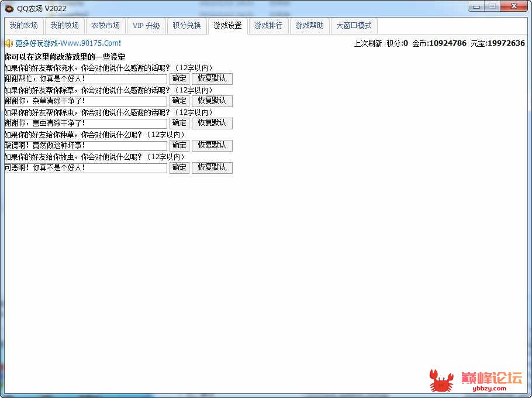This screenshot has height=398, width=532.
Task: Click the 金币:10924786 balance text
Action: (x=440, y=43)
